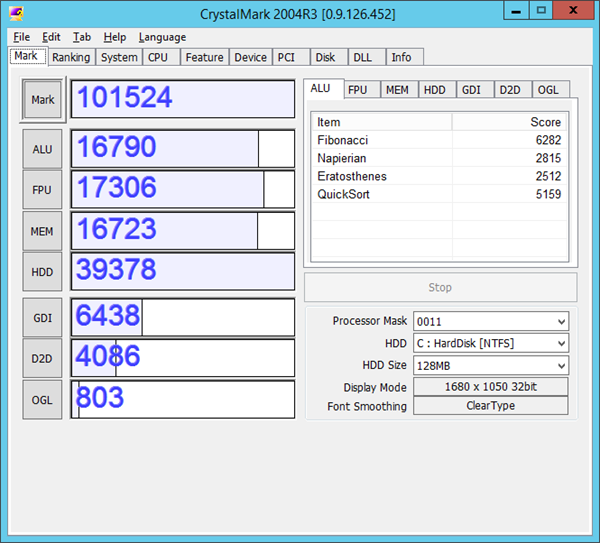Click the Item column header
This screenshot has width=600, height=543.
click(382, 122)
